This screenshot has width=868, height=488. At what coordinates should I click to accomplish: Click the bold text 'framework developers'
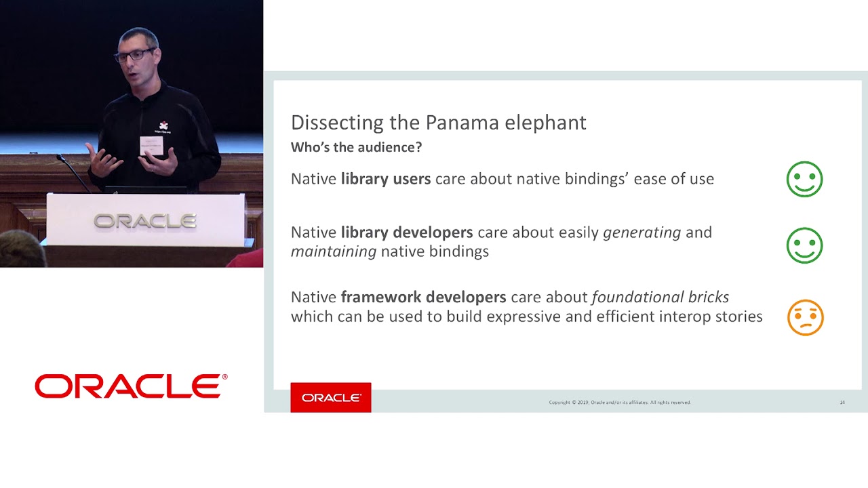point(423,298)
